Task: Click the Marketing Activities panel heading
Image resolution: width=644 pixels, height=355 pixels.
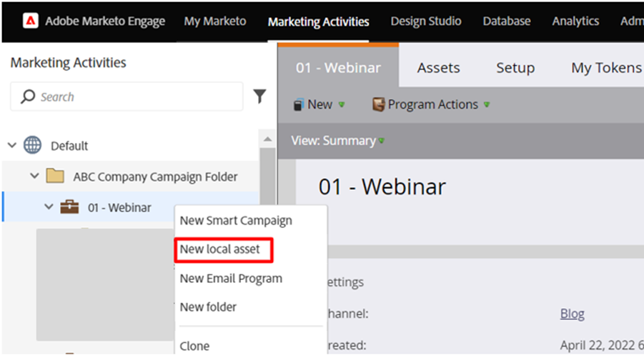Action: pos(68,62)
